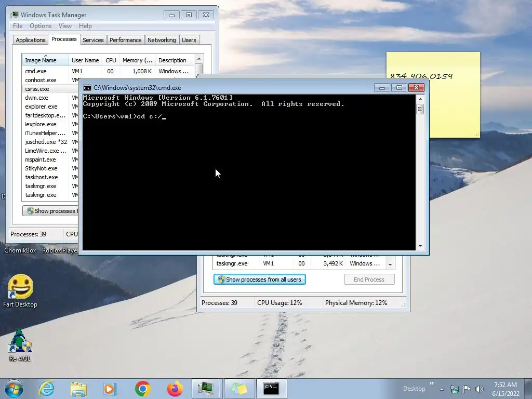Select LimeWire.exe process row
Viewport: 532px width, 399px height.
point(50,151)
